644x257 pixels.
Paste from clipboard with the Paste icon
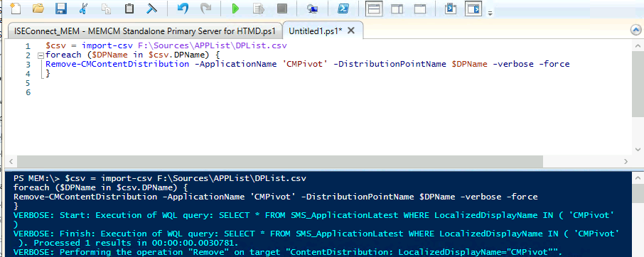pyautogui.click(x=129, y=9)
